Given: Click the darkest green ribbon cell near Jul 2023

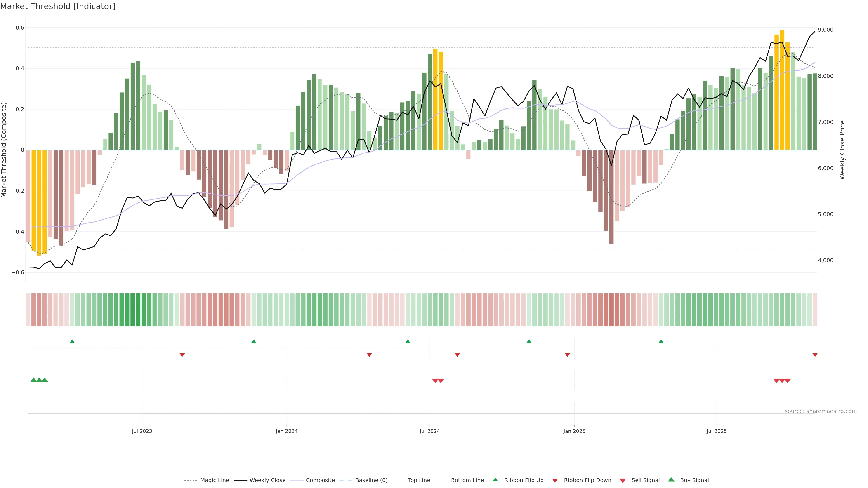Looking at the screenshot, I should click(138, 310).
